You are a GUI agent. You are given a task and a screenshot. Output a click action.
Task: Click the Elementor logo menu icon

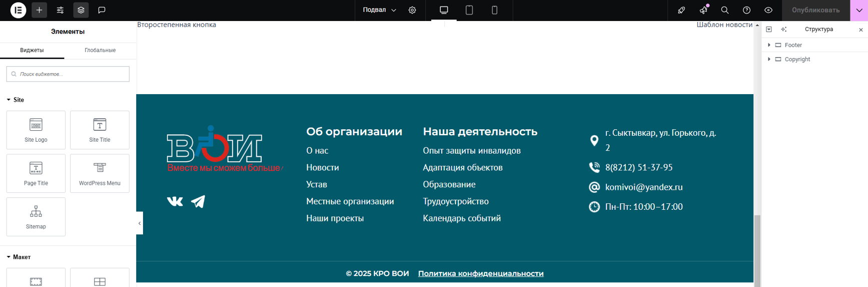pyautogui.click(x=18, y=10)
